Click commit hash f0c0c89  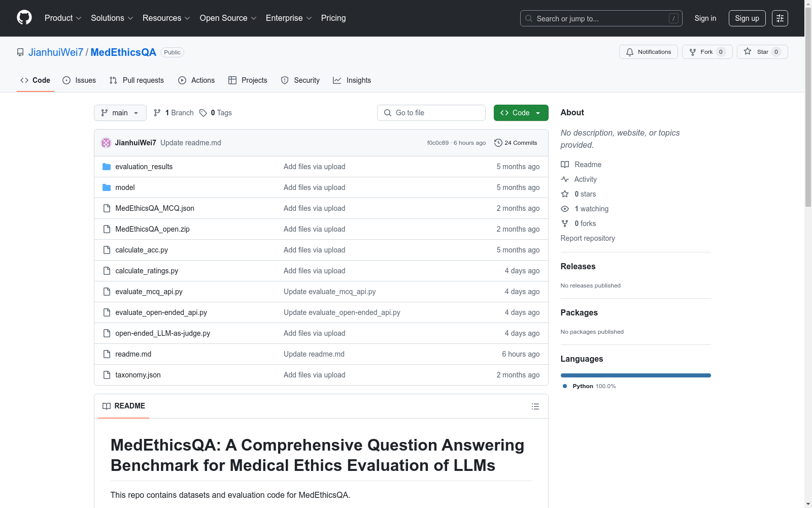coord(438,143)
